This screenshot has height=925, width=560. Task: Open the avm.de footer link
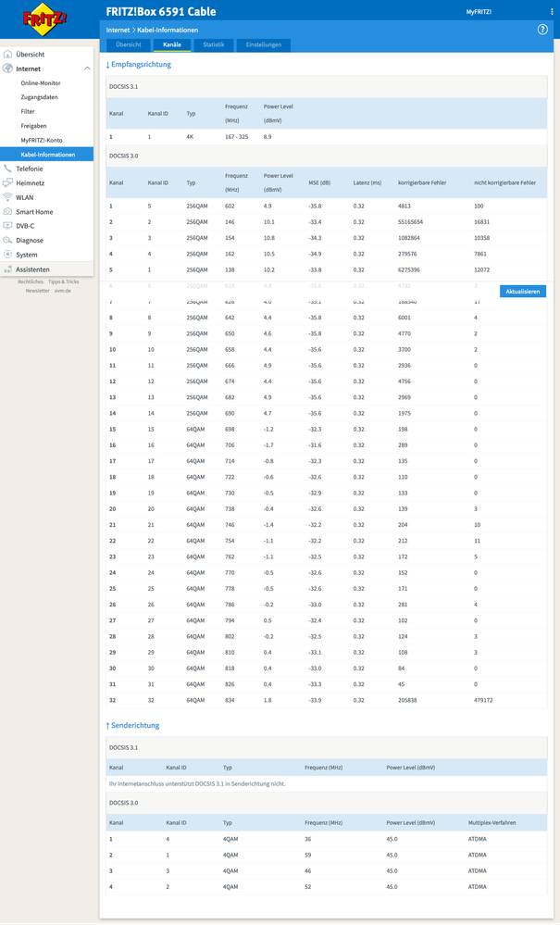click(x=63, y=291)
